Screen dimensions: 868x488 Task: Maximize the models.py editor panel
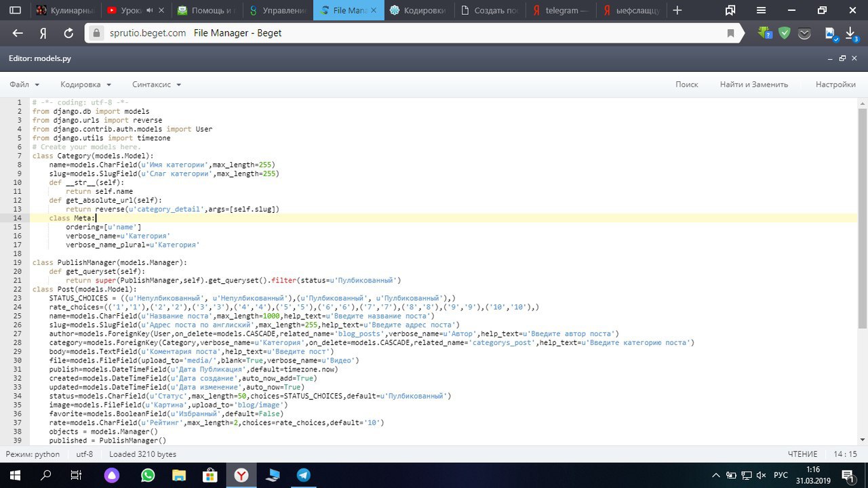pyautogui.click(x=842, y=58)
